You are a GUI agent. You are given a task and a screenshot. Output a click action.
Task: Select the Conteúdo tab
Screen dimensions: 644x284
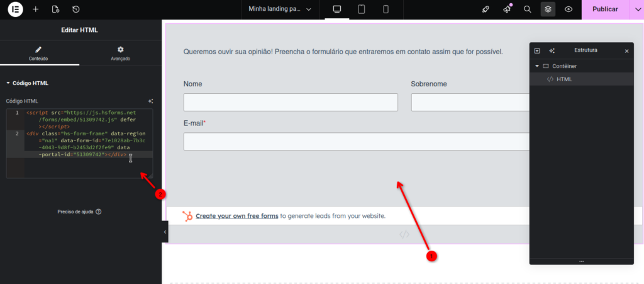(x=39, y=53)
